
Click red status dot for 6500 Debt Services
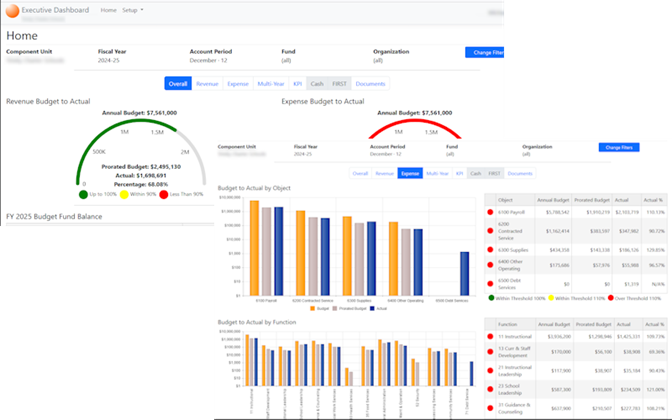[x=490, y=284]
